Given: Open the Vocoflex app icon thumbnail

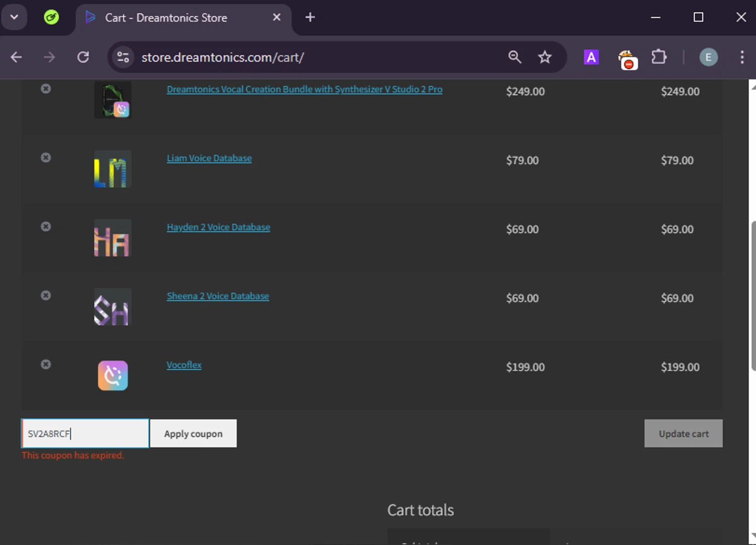Looking at the screenshot, I should tap(113, 376).
